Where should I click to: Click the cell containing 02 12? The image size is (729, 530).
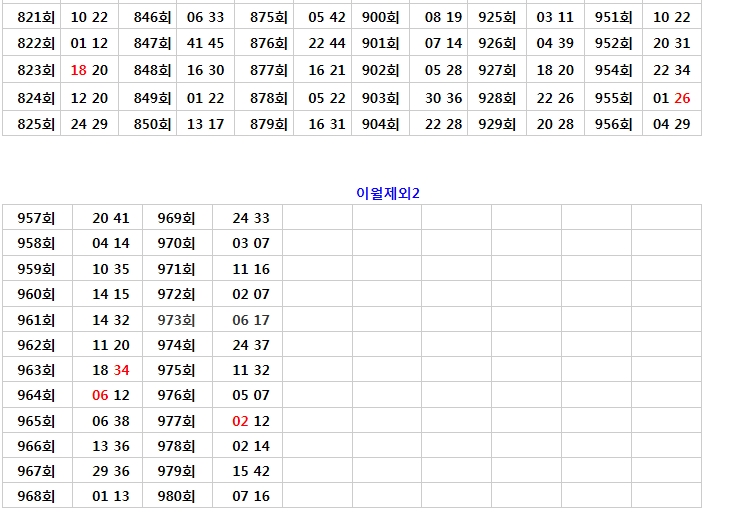point(251,421)
